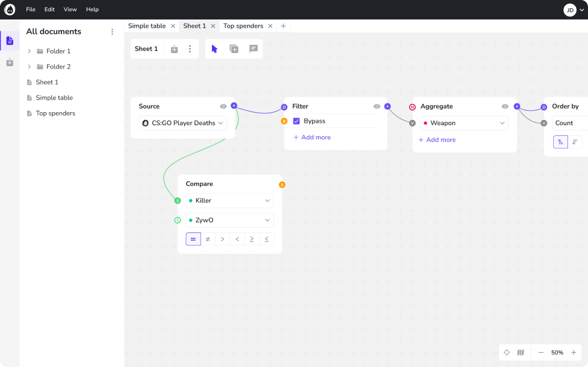Select the not-equal operator in Compare node

(208, 239)
